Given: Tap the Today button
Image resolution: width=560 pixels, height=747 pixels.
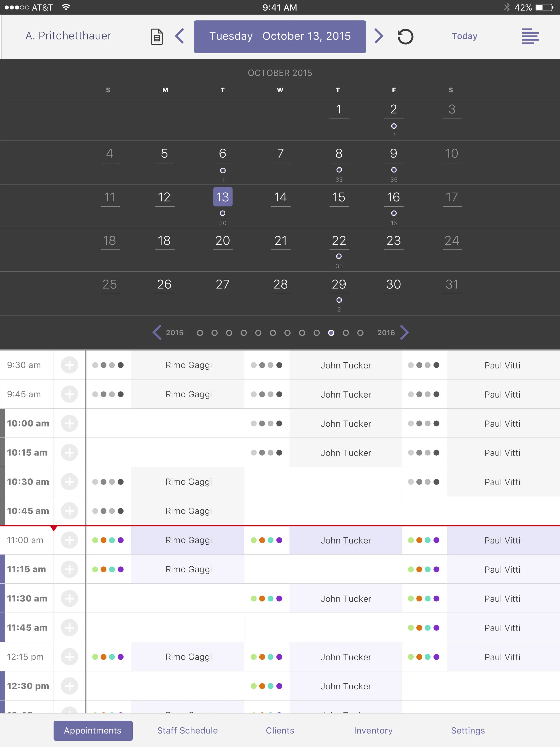Looking at the screenshot, I should pos(465,36).
